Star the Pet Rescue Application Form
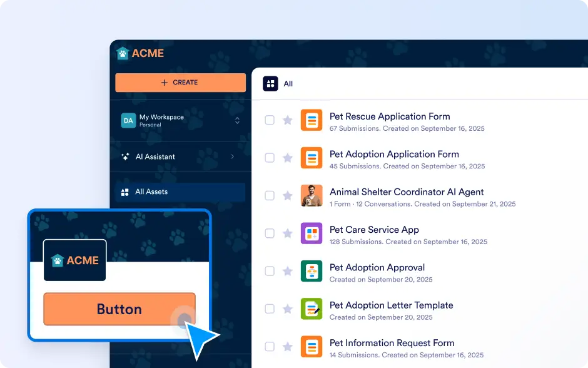Screen dimensions: 588x368 pos(288,120)
